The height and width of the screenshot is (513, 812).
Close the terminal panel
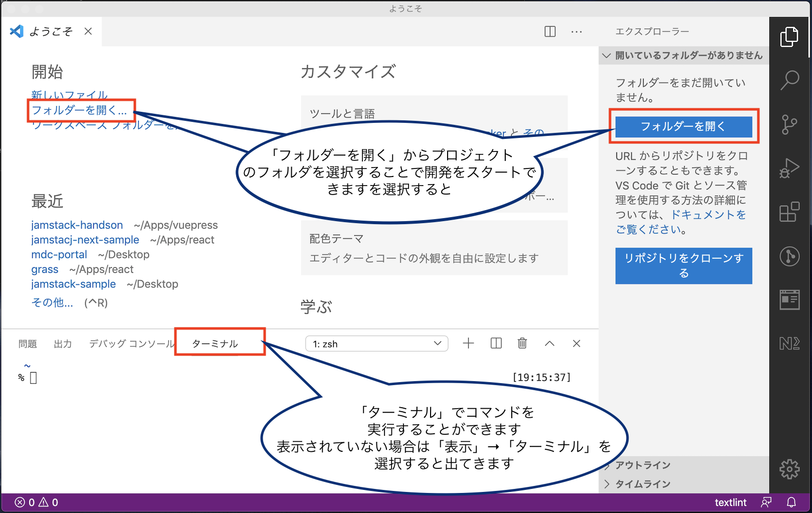(576, 344)
